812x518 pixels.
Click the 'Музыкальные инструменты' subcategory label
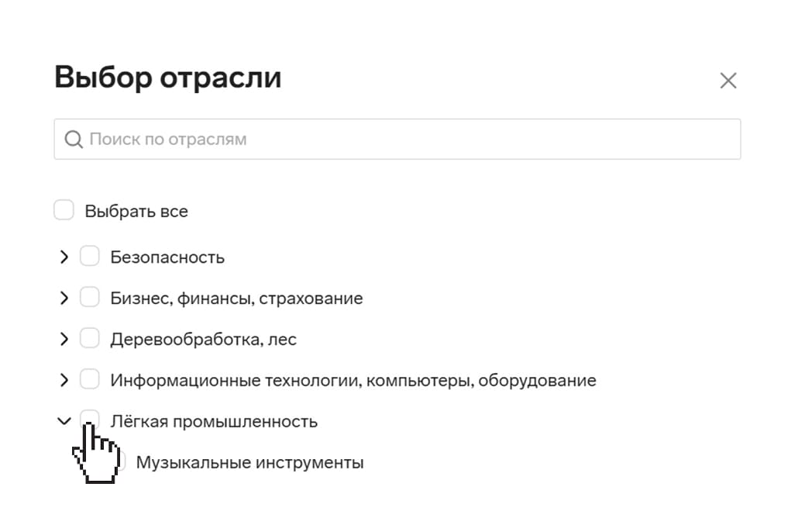click(x=249, y=463)
